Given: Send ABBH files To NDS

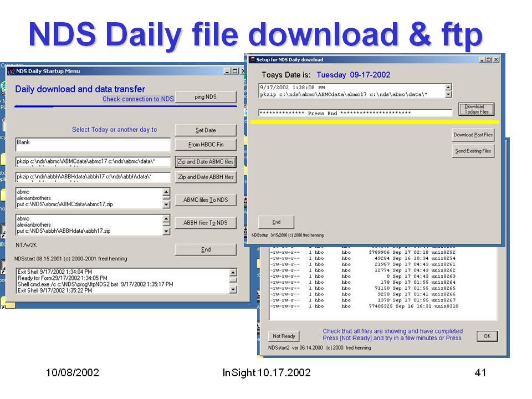Looking at the screenshot, I should (x=206, y=223).
